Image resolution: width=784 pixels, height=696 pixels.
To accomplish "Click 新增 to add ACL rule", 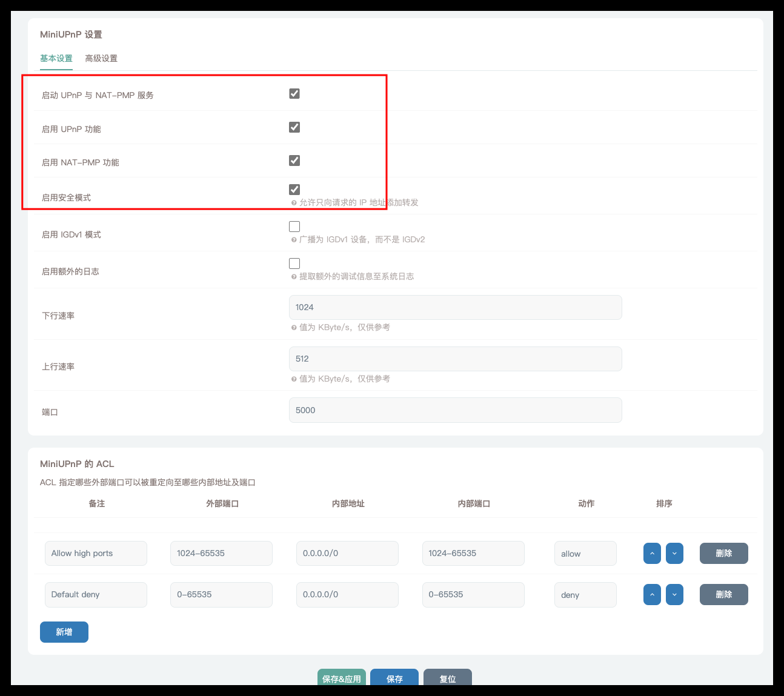I will 64,632.
